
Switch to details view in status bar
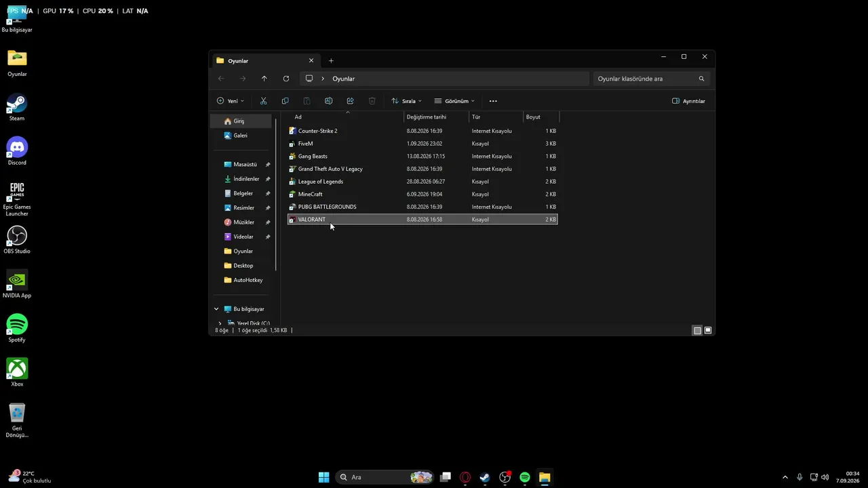697,331
